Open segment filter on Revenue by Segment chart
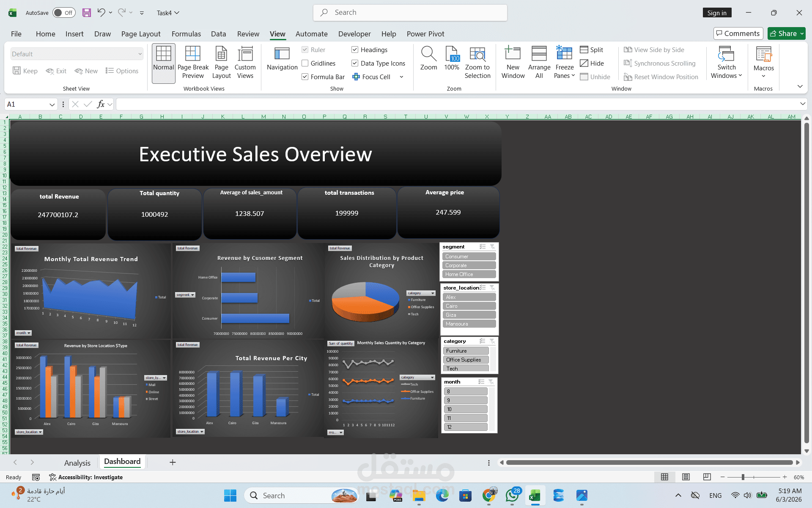The width and height of the screenshot is (812, 508). tap(185, 295)
